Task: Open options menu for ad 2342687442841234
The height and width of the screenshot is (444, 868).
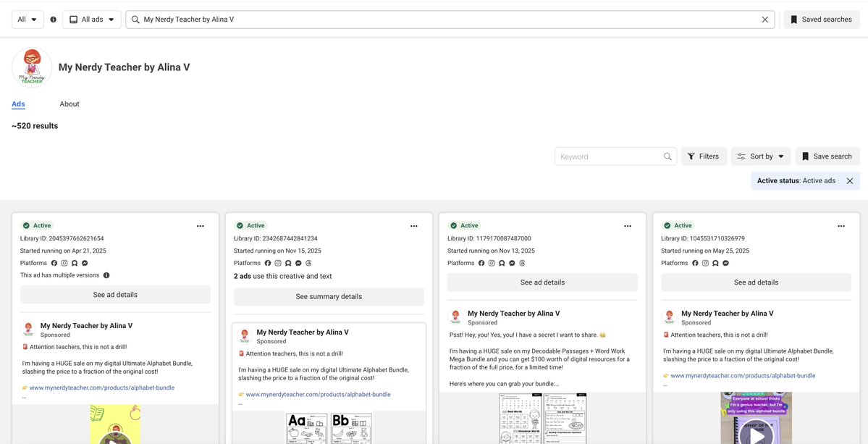Action: pos(413,226)
